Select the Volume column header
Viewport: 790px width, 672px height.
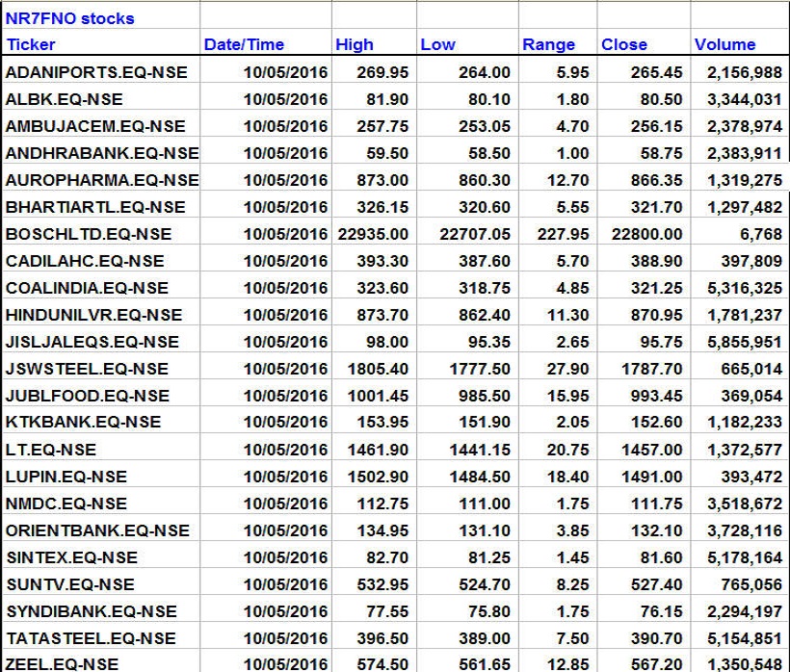pos(724,44)
